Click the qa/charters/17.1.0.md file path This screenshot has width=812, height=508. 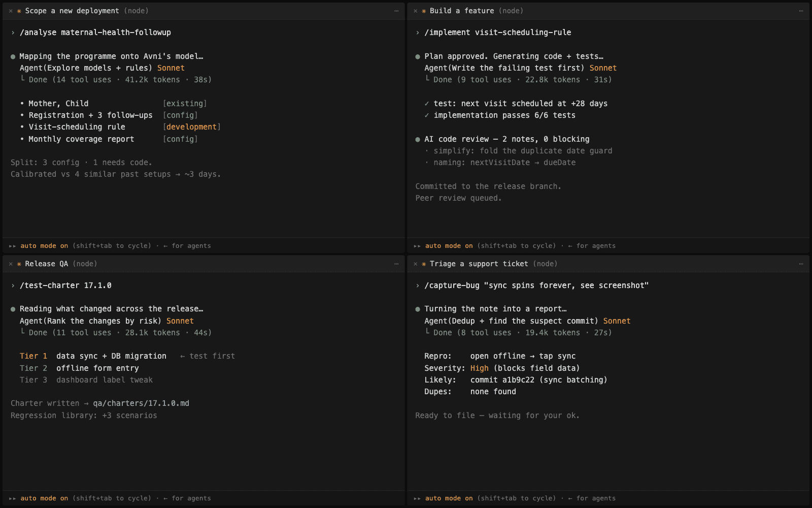click(x=141, y=403)
